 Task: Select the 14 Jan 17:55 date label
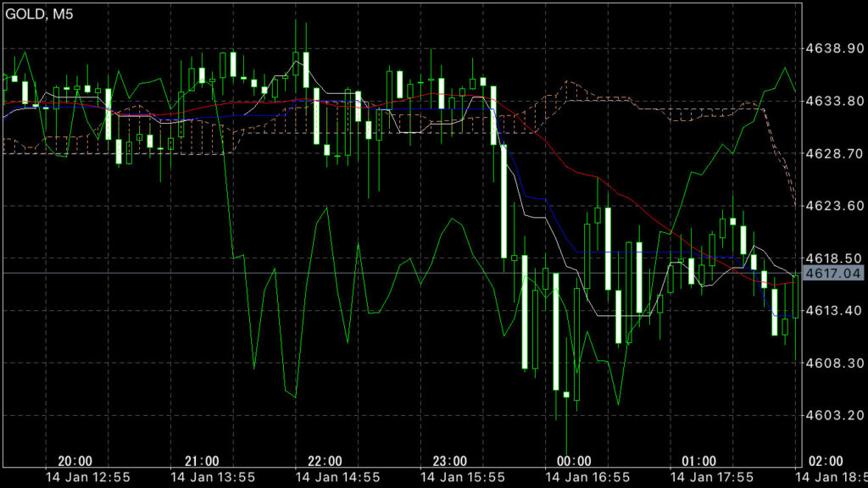point(710,477)
